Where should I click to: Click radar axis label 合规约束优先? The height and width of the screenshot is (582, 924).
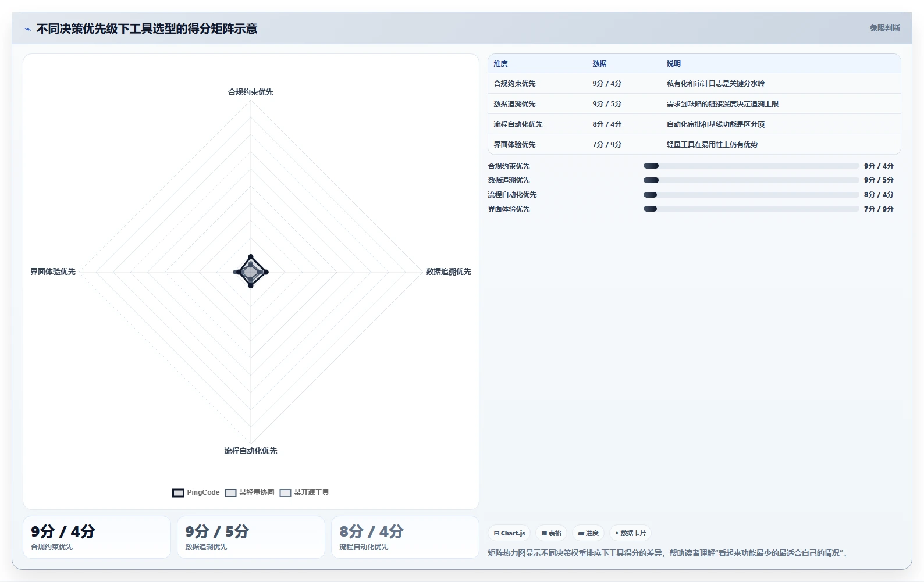[x=251, y=92]
